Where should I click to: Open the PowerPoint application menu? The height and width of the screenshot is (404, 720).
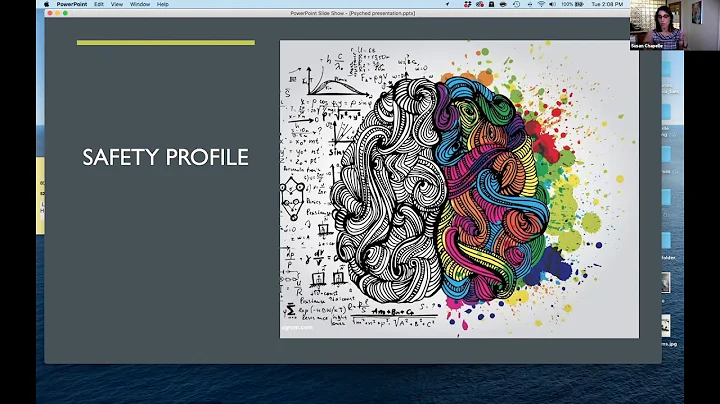[x=72, y=4]
